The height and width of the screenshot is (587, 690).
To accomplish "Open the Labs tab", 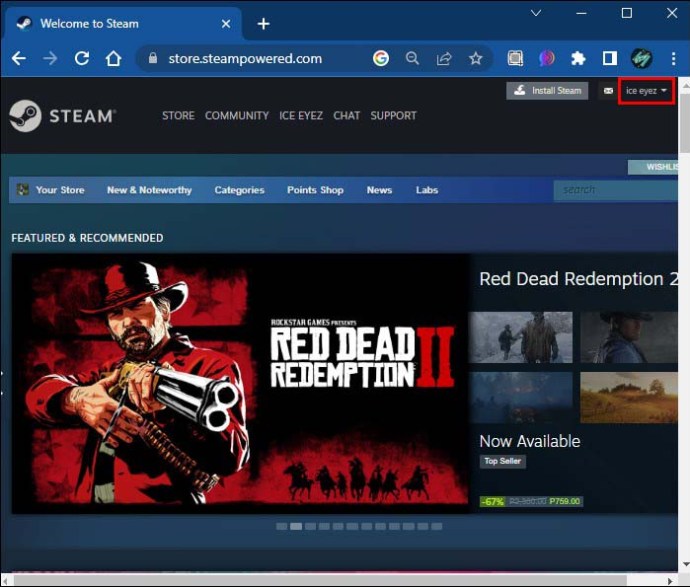I will coord(427,190).
